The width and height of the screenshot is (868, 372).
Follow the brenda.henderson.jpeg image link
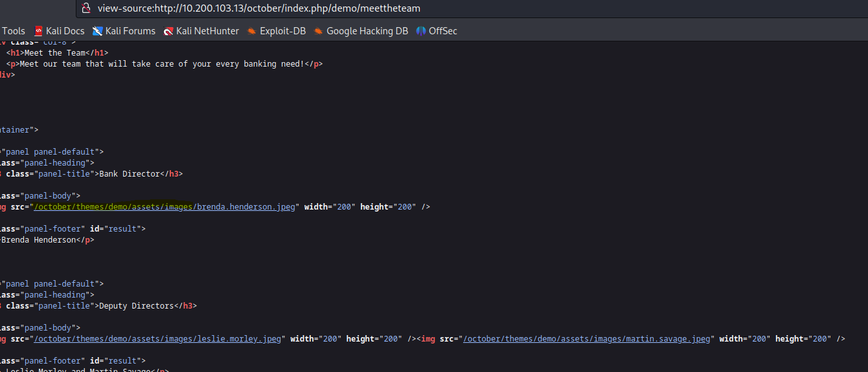point(166,207)
